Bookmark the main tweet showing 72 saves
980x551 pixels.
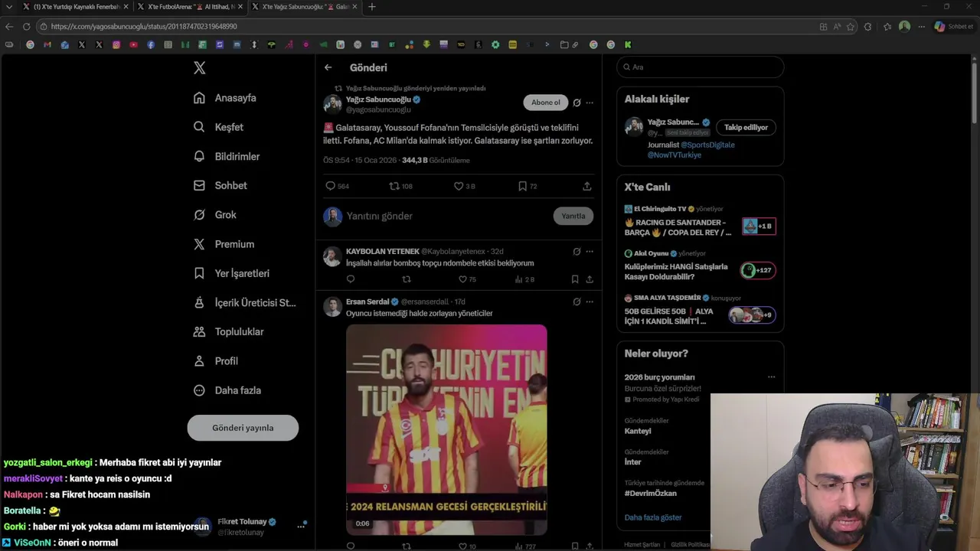[x=527, y=186]
